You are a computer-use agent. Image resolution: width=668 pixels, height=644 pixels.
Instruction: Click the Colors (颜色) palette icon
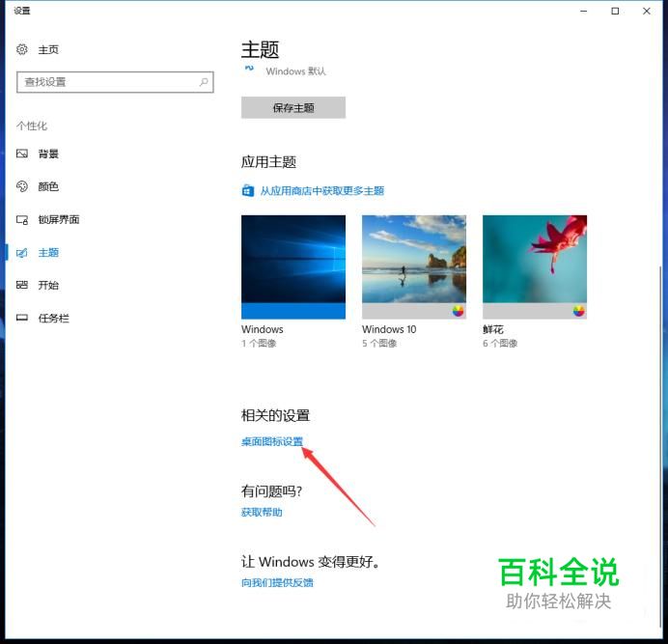pyautogui.click(x=22, y=186)
